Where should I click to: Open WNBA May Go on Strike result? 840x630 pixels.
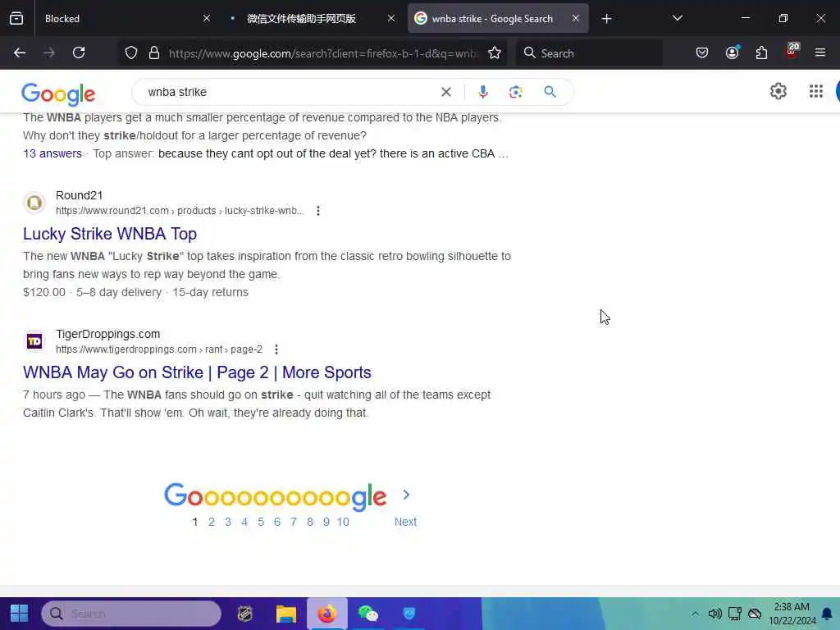[197, 372]
